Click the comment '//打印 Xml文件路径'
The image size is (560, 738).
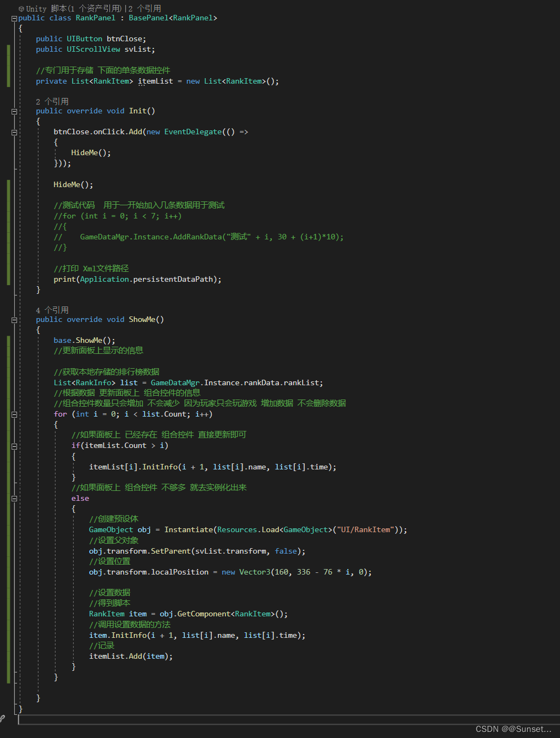tap(91, 269)
